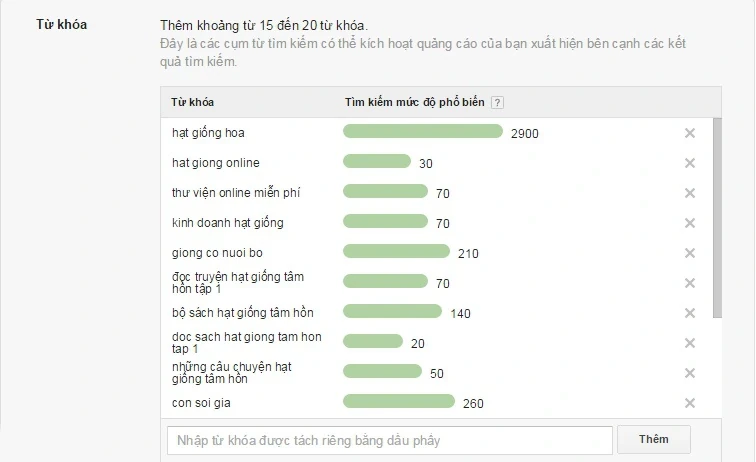The width and height of the screenshot is (756, 462).
Task: Delete 'bộ sách hạt giống tâm hồn' keyword
Action: tap(689, 313)
